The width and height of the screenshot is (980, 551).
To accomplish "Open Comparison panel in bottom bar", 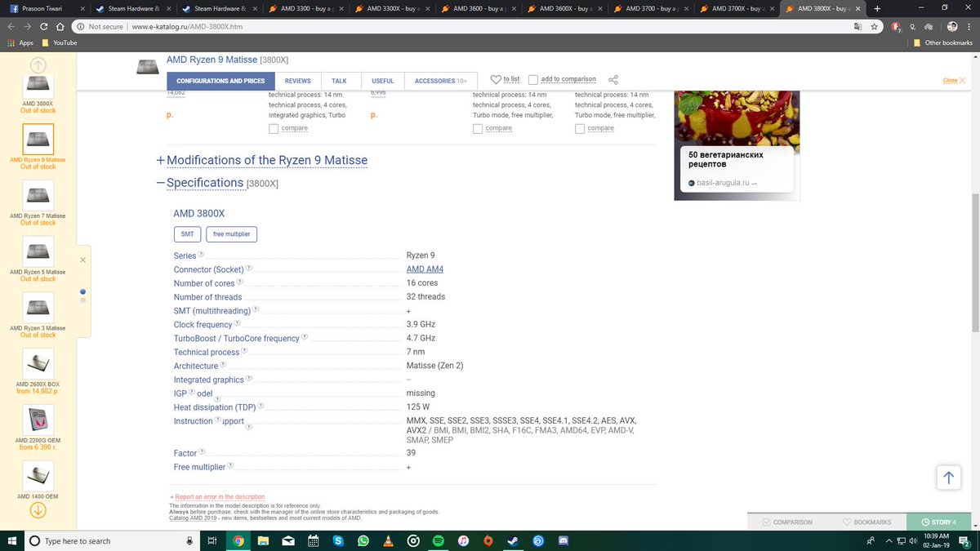I will (787, 522).
